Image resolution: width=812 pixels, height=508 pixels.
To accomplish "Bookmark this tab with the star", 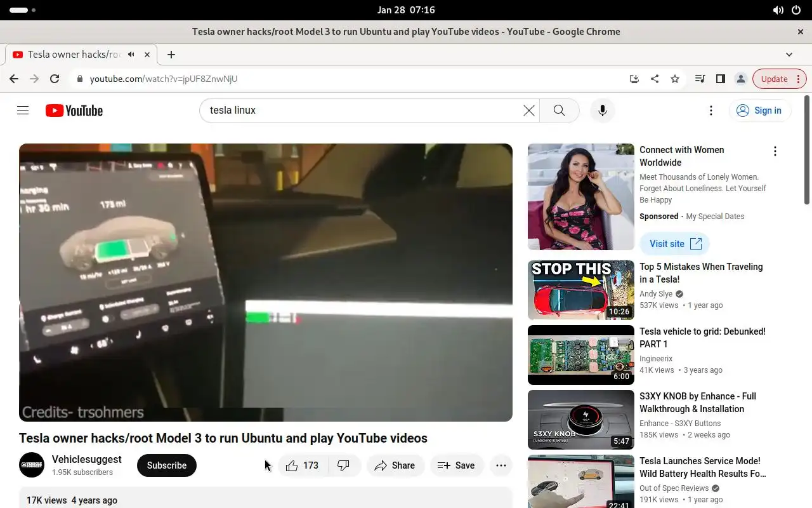I will pyautogui.click(x=675, y=79).
